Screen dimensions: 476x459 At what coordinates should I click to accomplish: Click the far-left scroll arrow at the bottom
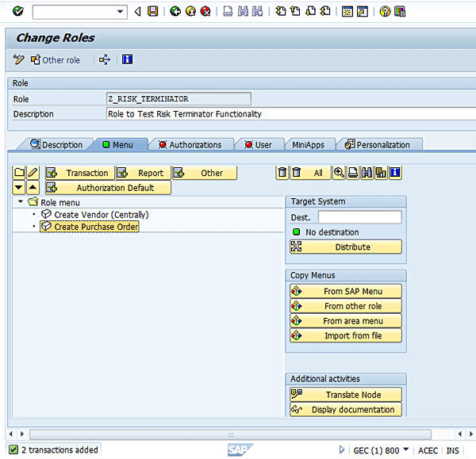click(x=11, y=434)
